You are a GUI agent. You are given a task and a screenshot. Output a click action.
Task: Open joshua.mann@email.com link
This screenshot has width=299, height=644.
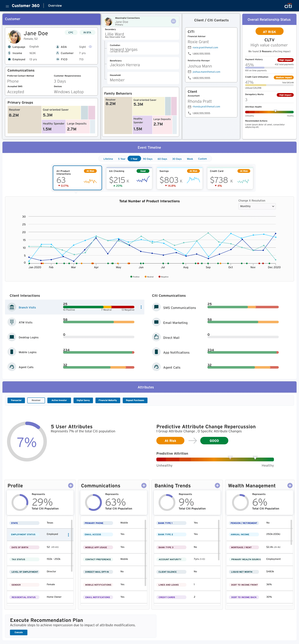click(x=206, y=72)
